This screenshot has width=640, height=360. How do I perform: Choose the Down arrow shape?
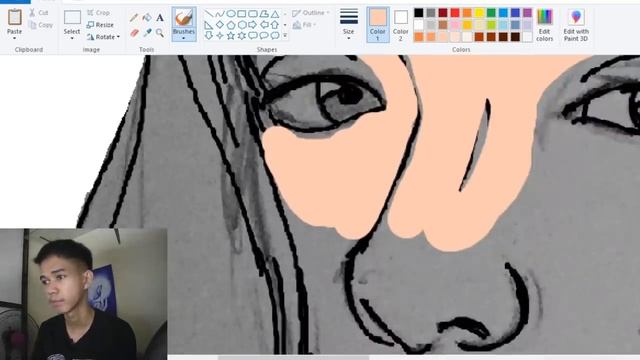point(209,36)
